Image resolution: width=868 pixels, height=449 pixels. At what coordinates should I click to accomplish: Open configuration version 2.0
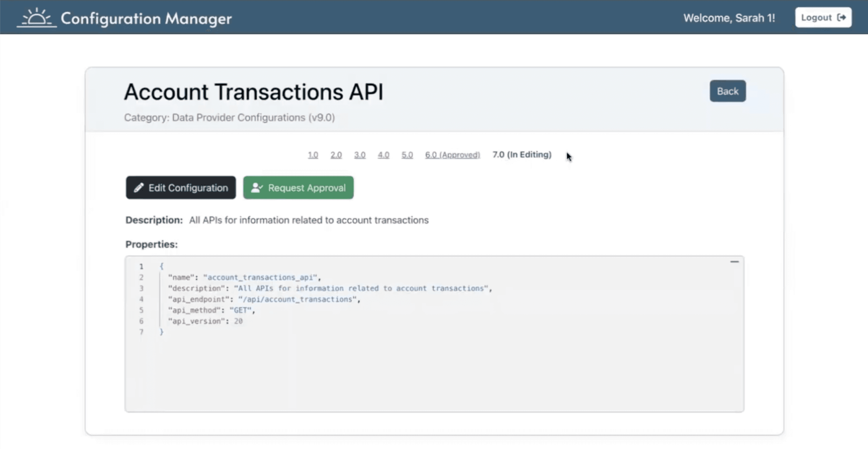tap(336, 155)
